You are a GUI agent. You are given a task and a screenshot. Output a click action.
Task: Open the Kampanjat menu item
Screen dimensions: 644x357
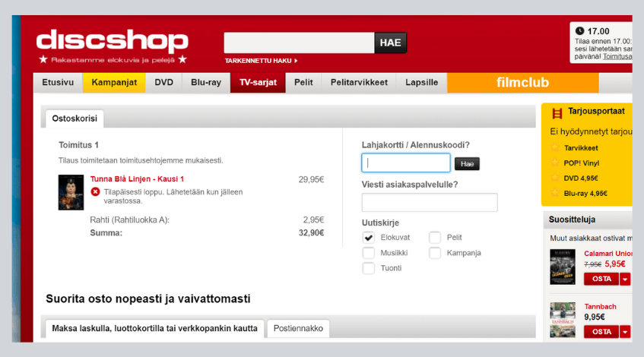point(114,83)
